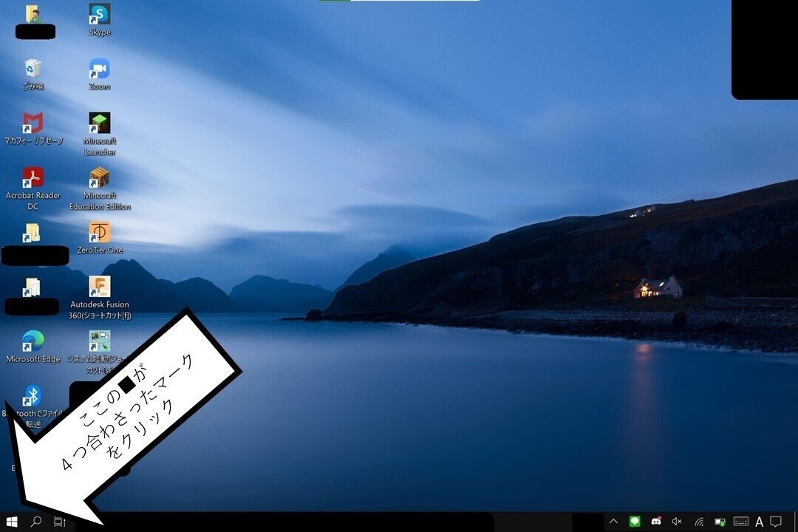Select the Skype desktop shortcut
This screenshot has height=532, width=798.
pos(100,20)
